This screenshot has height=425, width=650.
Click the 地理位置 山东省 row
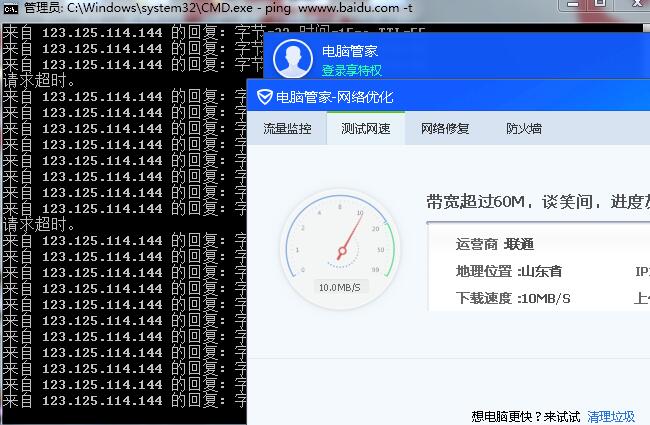click(509, 271)
